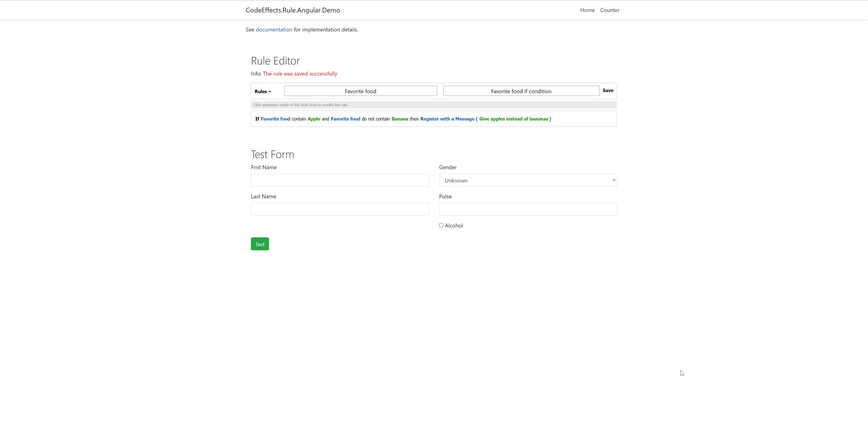The image size is (868, 440).
Task: Click the CodeEffects.Rule.Angular.Demo brand title
Action: click(292, 10)
